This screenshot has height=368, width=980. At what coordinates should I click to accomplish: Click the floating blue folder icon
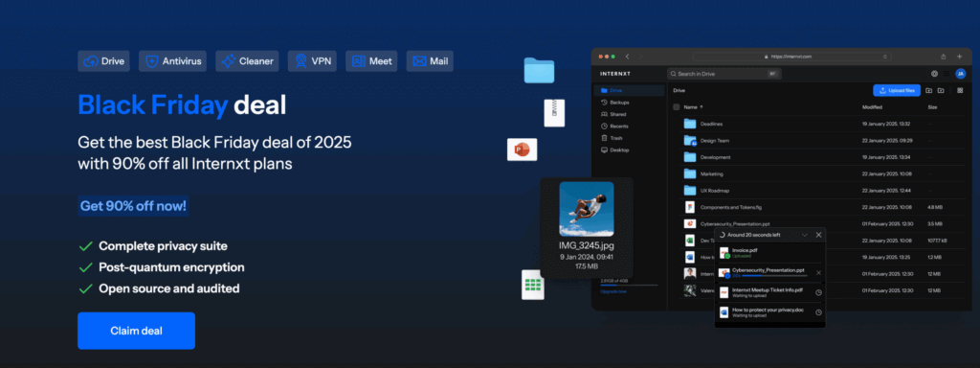[539, 70]
